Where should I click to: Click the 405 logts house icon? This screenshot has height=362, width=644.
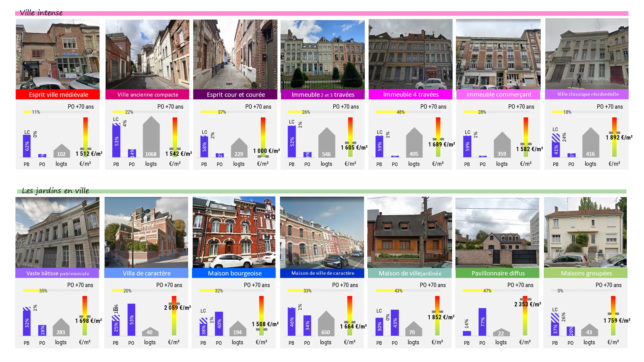point(414,142)
